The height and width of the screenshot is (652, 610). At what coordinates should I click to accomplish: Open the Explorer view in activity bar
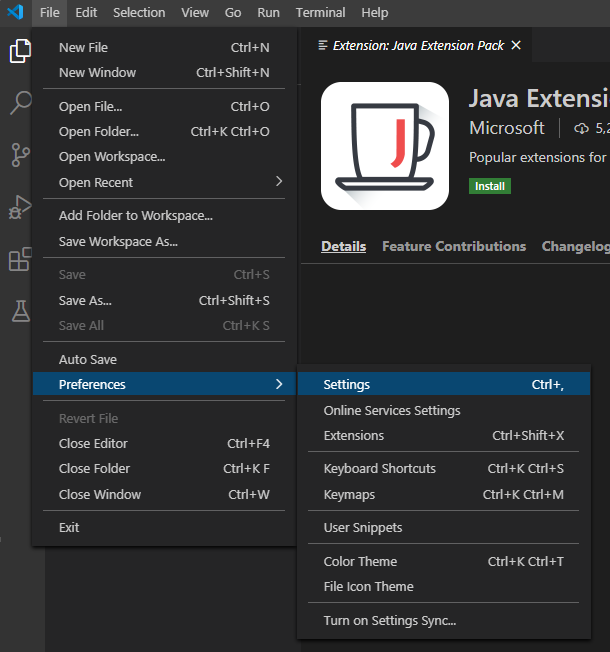point(20,51)
